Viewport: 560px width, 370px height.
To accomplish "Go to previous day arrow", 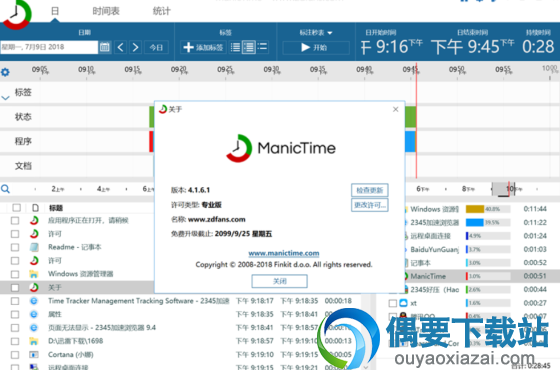I will point(120,47).
